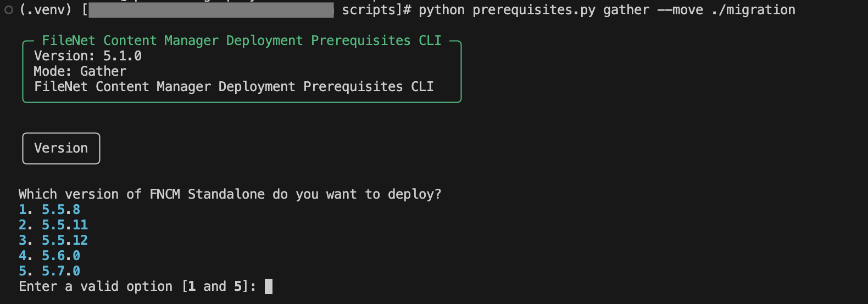Click the boxed Version section label

pyautogui.click(x=61, y=148)
